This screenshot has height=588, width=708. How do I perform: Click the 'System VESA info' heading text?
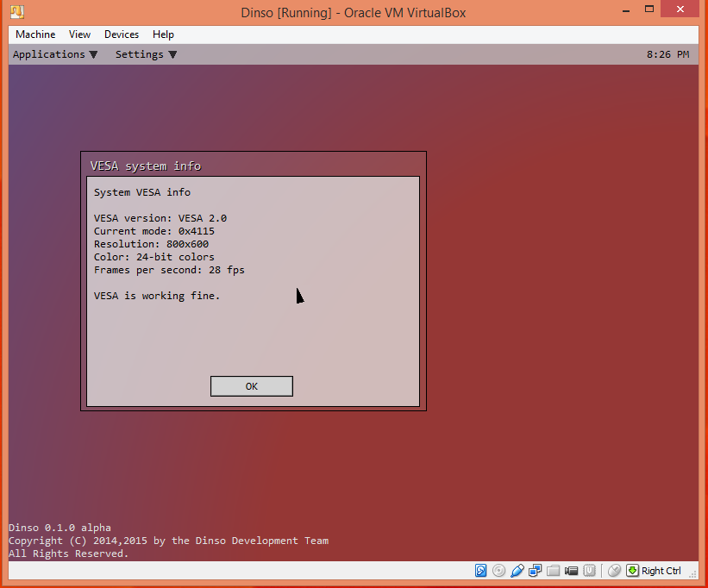tap(142, 192)
